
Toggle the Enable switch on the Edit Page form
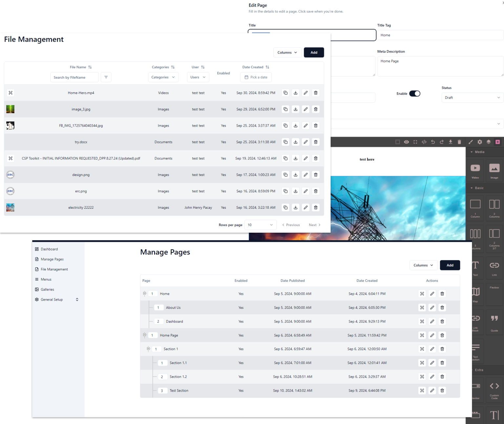pos(415,94)
